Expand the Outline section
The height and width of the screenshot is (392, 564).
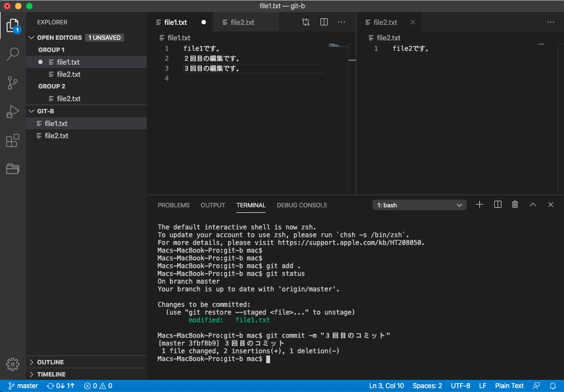pyautogui.click(x=86, y=362)
